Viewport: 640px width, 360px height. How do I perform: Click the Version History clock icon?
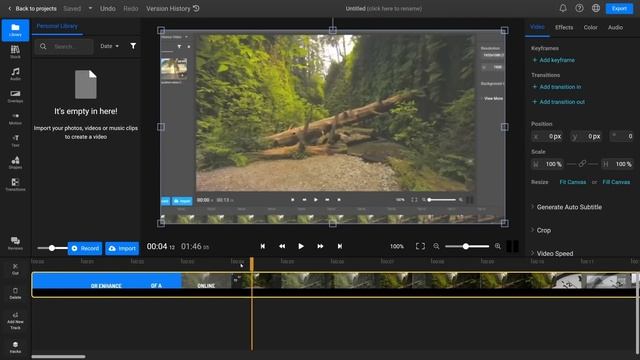pyautogui.click(x=196, y=8)
